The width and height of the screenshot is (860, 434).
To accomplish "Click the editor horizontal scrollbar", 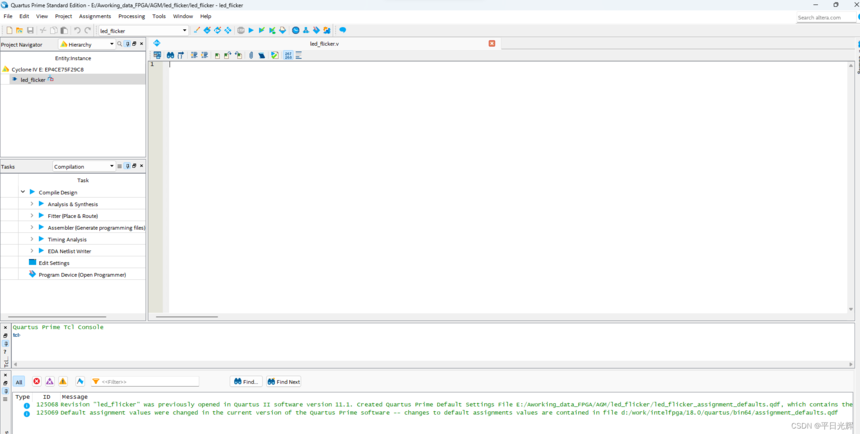I will [186, 317].
